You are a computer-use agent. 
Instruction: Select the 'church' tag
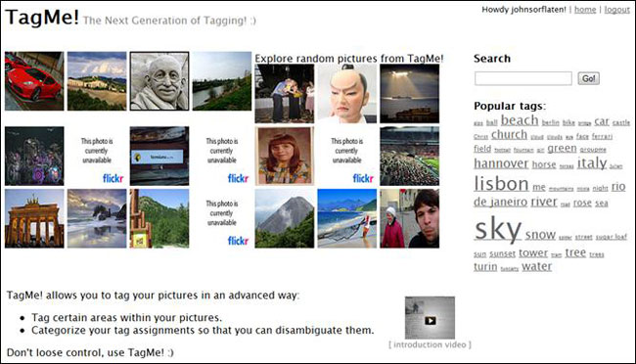[509, 134]
